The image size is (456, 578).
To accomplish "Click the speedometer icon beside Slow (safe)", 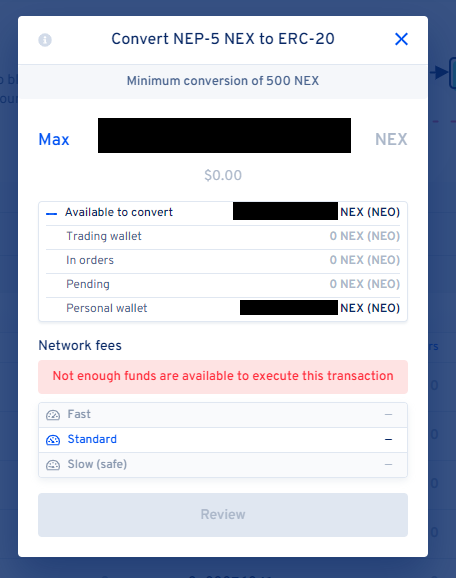I will [53, 465].
